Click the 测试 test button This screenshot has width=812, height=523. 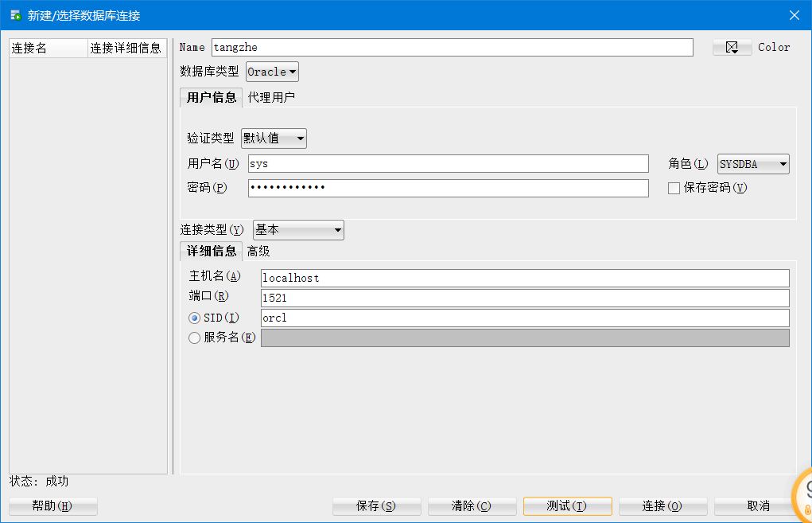pos(567,505)
